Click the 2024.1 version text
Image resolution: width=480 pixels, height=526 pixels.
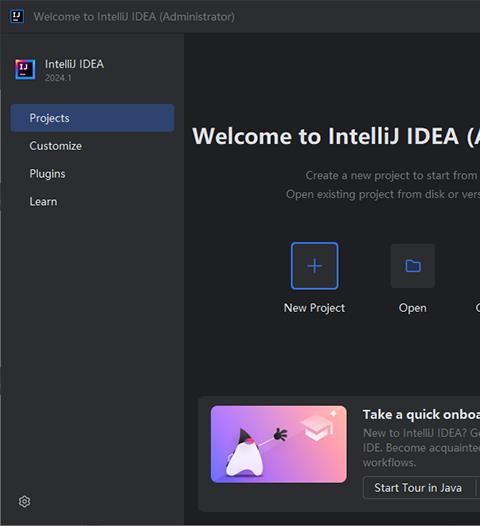tap(58, 78)
